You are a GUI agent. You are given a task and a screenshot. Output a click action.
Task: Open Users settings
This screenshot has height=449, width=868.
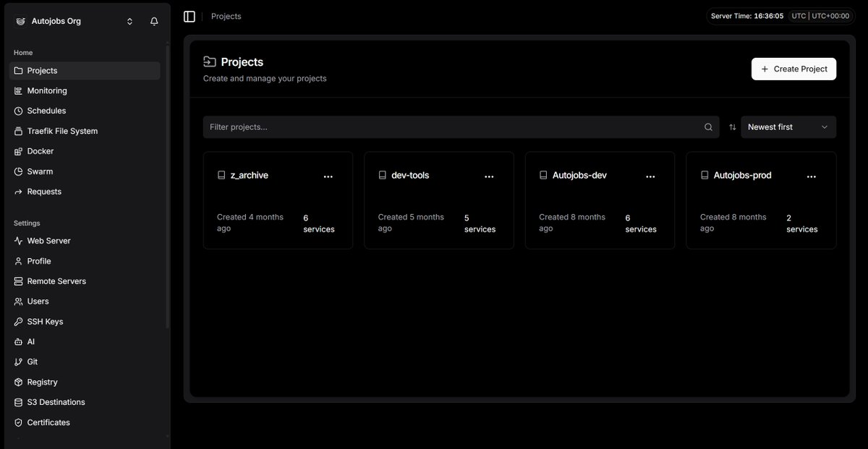click(x=85, y=302)
